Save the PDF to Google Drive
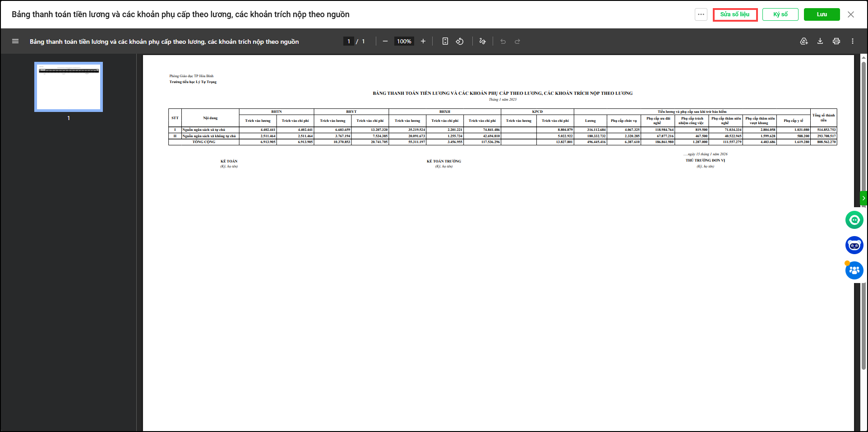This screenshot has height=432, width=868. click(804, 41)
